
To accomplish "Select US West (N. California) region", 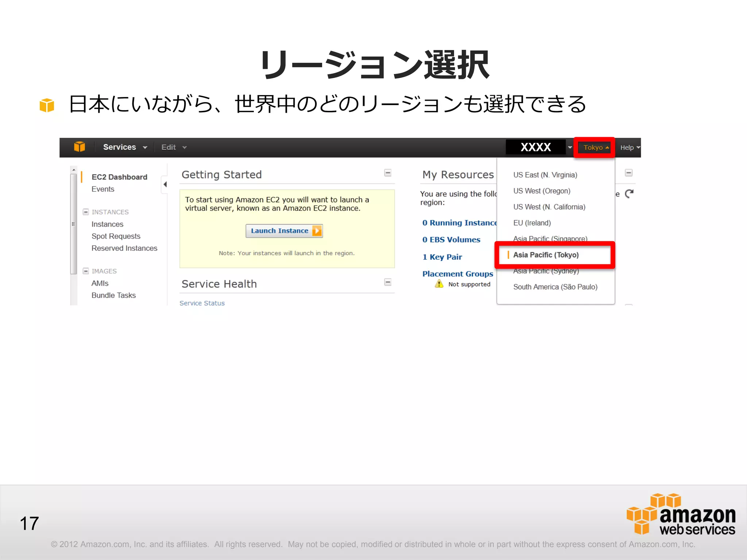I will pos(549,207).
